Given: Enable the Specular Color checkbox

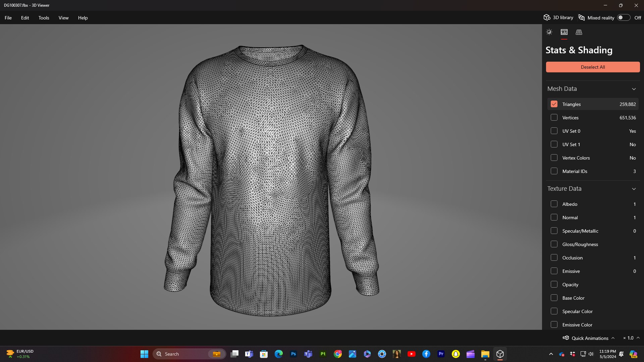Looking at the screenshot, I should [x=554, y=311].
